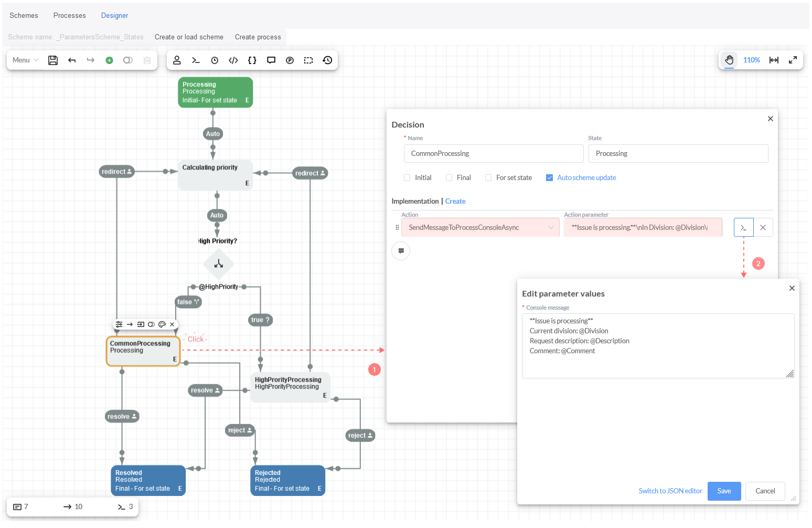Click the edit parameter values terminal button
812x528 pixels.
point(743,228)
